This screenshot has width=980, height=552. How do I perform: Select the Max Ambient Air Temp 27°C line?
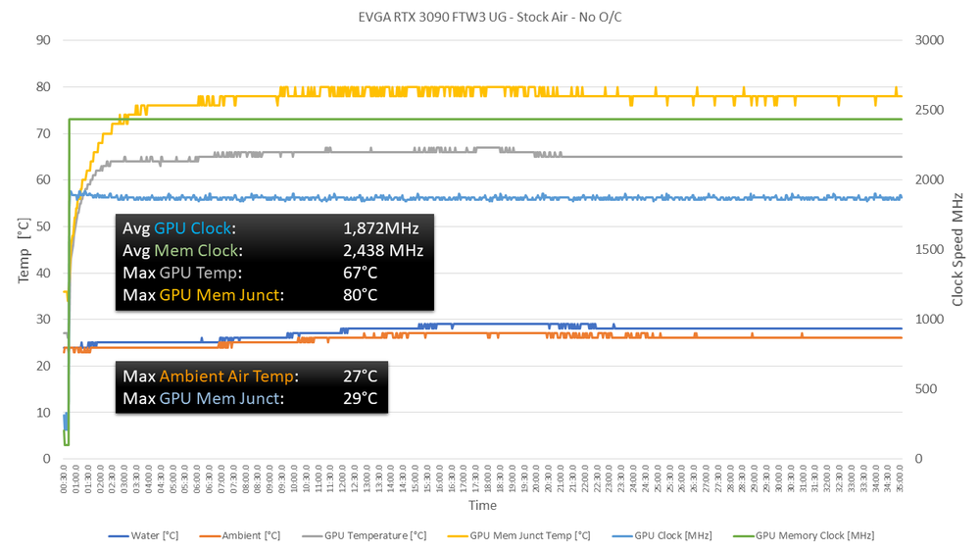[252, 376]
